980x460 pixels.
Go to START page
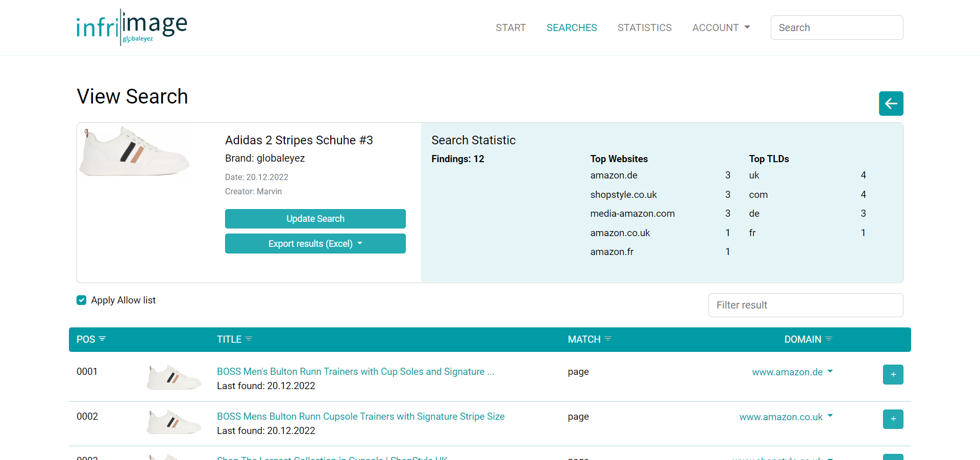click(510, 28)
